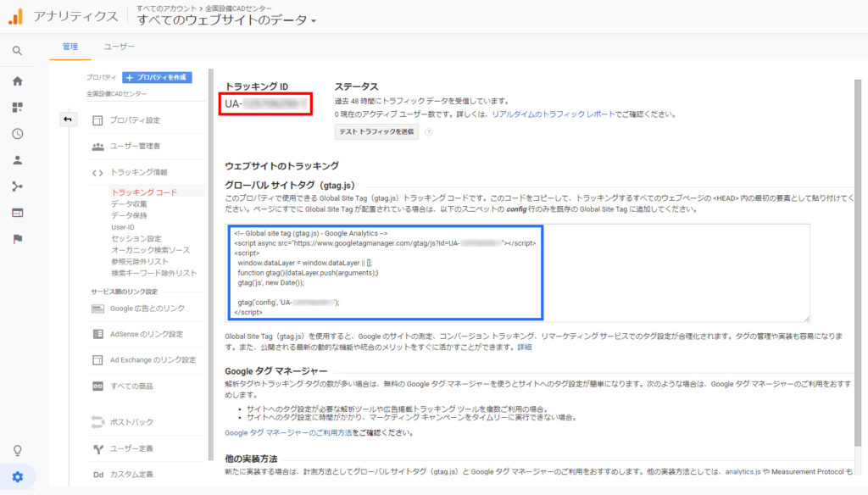This screenshot has height=495, width=868.
Task: Open Google 広告とのリンク setting
Action: (147, 309)
